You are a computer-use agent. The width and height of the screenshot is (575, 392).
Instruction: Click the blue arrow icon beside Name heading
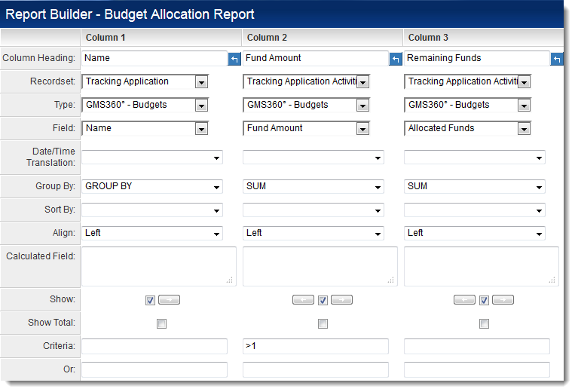pos(234,59)
